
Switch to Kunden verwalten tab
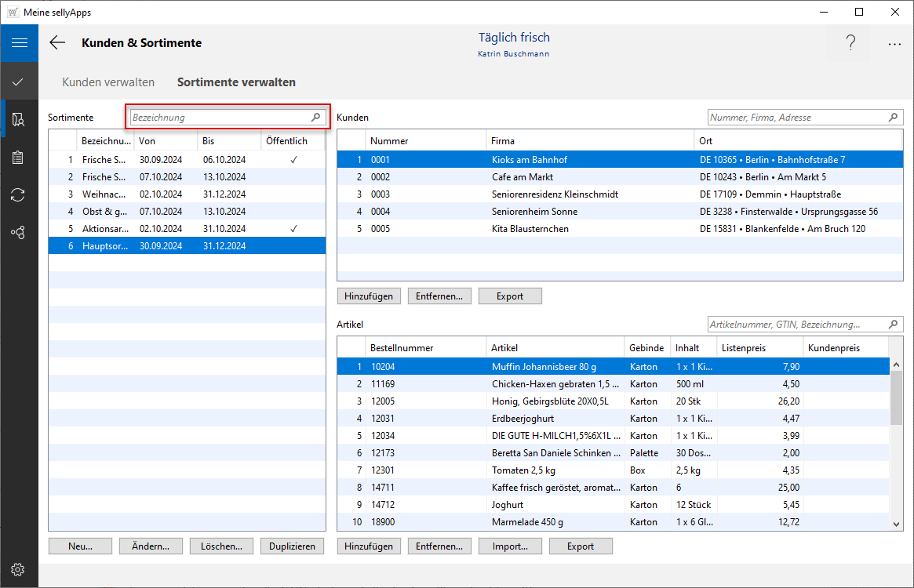(x=108, y=82)
